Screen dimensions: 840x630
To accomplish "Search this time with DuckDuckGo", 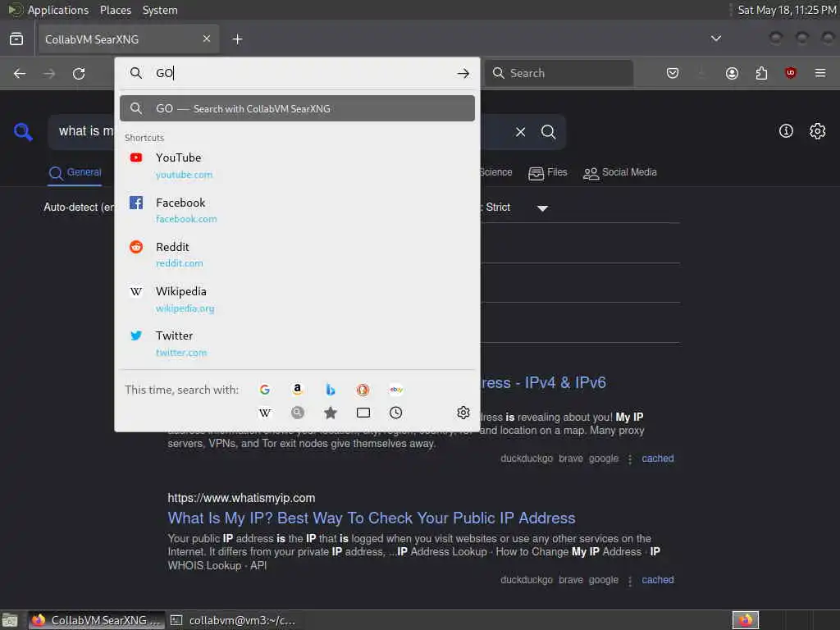I will coord(363,390).
